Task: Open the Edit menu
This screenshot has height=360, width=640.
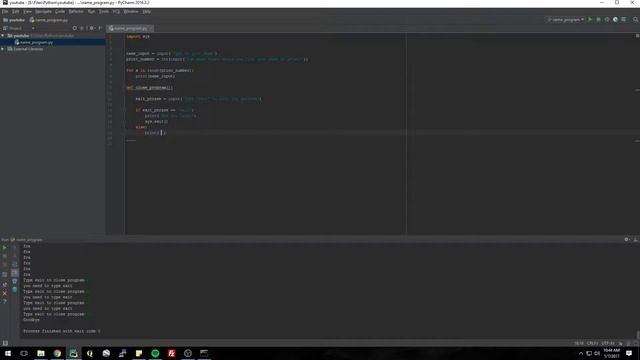Action: click(x=16, y=12)
